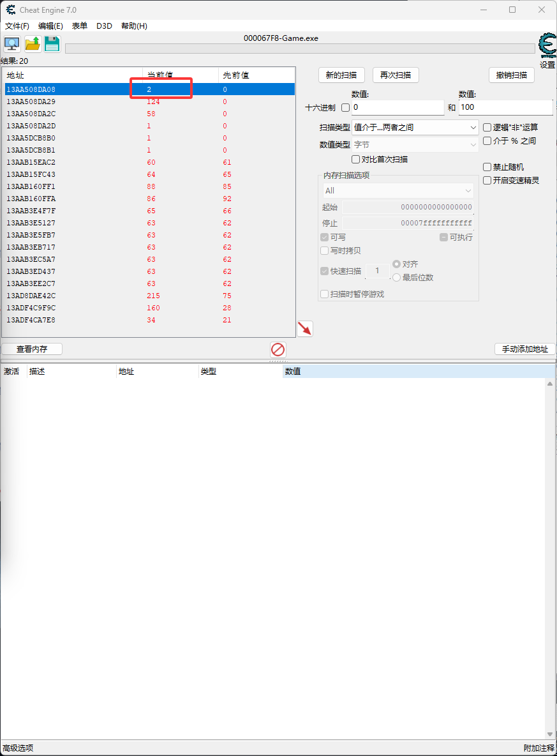This screenshot has width=557, height=756.
Task: Open the 数值类型 字节 dropdown
Action: (415, 145)
